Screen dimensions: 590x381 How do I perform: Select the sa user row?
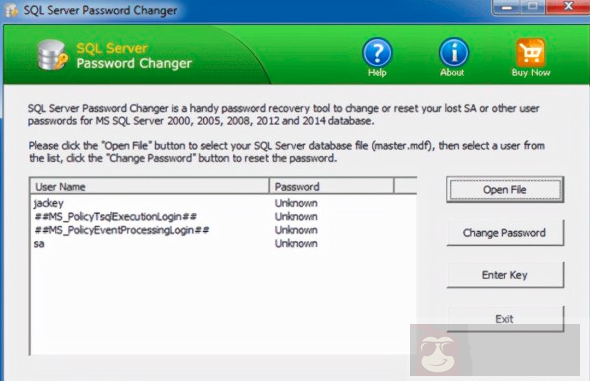(223, 244)
